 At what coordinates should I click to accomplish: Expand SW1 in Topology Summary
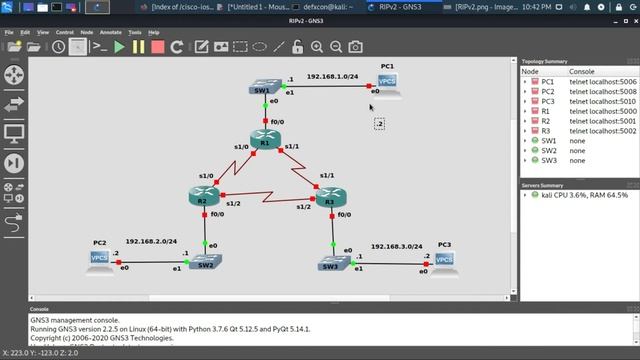[x=525, y=141]
